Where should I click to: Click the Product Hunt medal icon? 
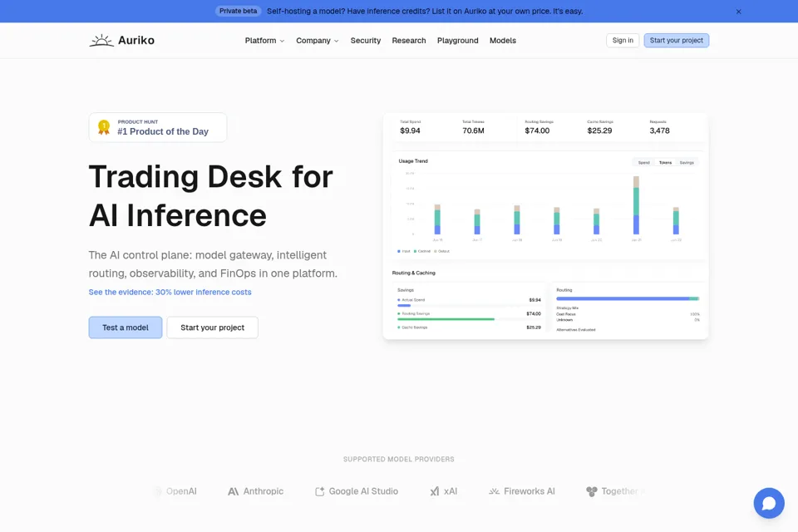point(104,127)
